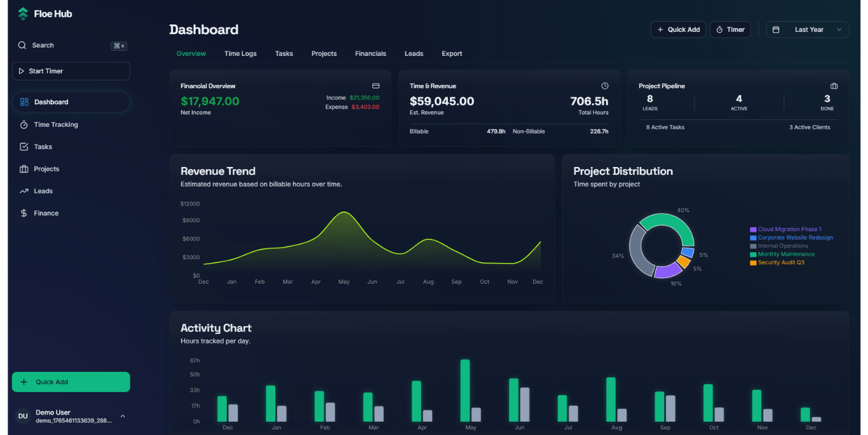The height and width of the screenshot is (435, 868).
Task: Click the Finance dollar sign icon
Action: point(24,213)
